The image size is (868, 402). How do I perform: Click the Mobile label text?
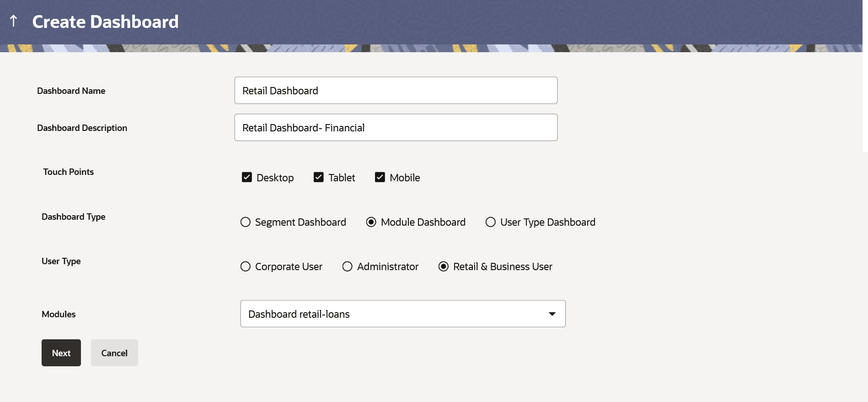point(405,178)
